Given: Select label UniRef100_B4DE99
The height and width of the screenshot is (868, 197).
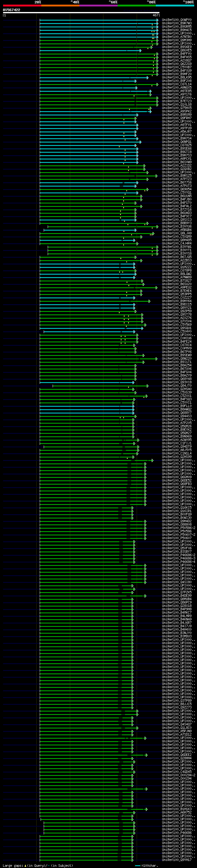Looking at the screenshot, I should [177, 595].
